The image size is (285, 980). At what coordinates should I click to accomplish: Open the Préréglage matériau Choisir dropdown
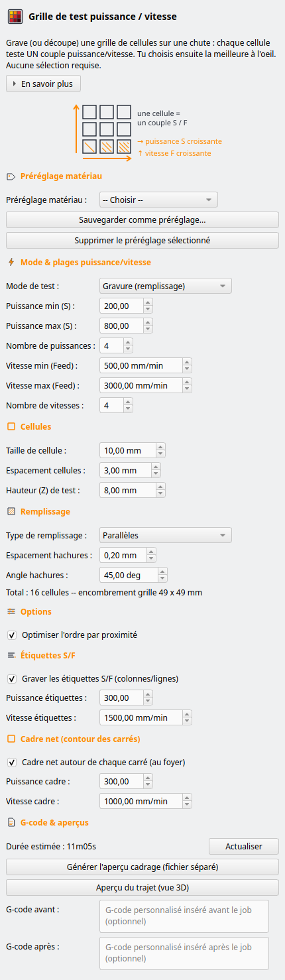[158, 200]
